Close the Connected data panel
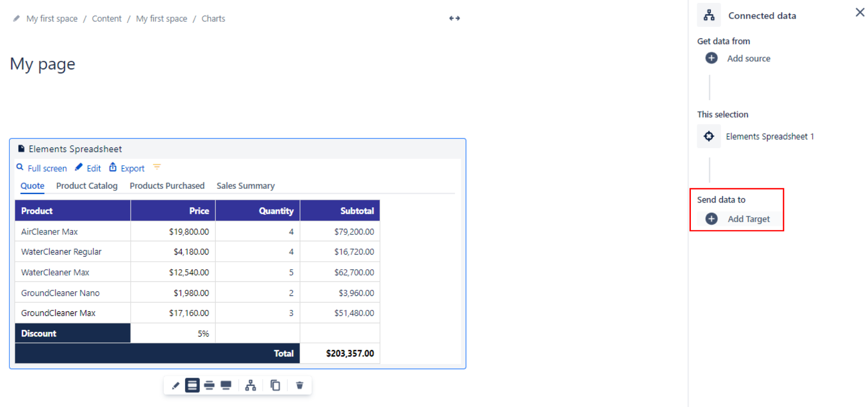Screen dimensions: 868x407 pyautogui.click(x=860, y=13)
